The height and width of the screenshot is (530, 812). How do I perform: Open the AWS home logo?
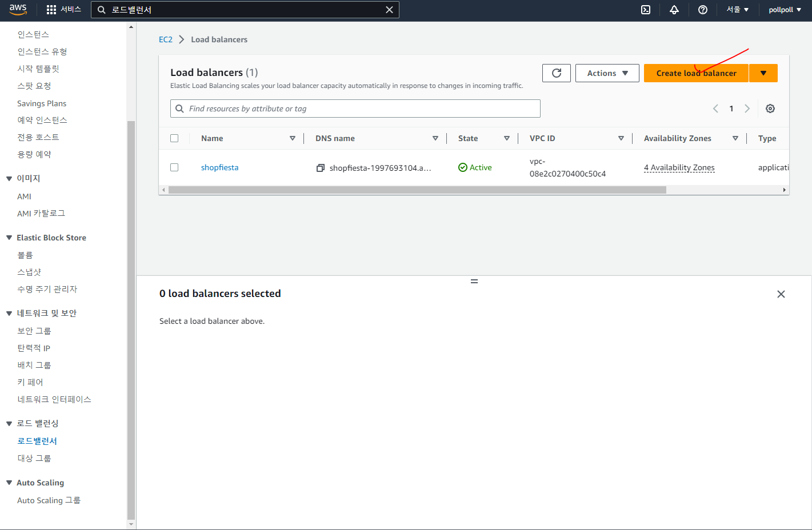(x=18, y=10)
